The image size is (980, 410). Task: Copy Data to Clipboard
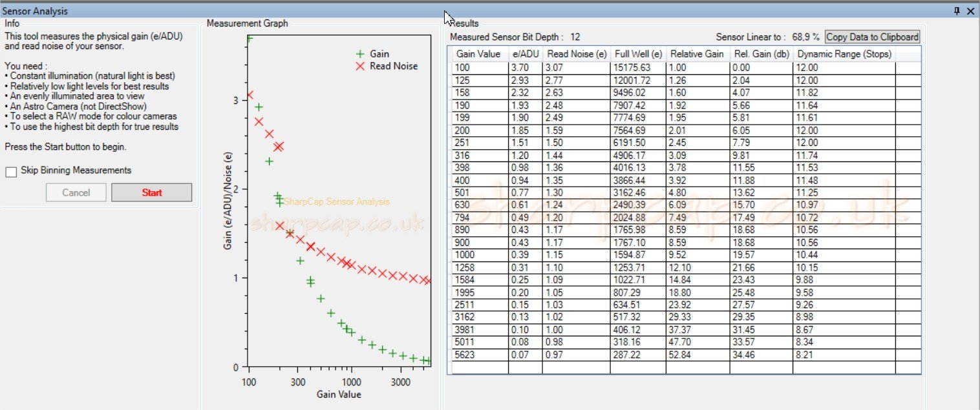[x=873, y=37]
